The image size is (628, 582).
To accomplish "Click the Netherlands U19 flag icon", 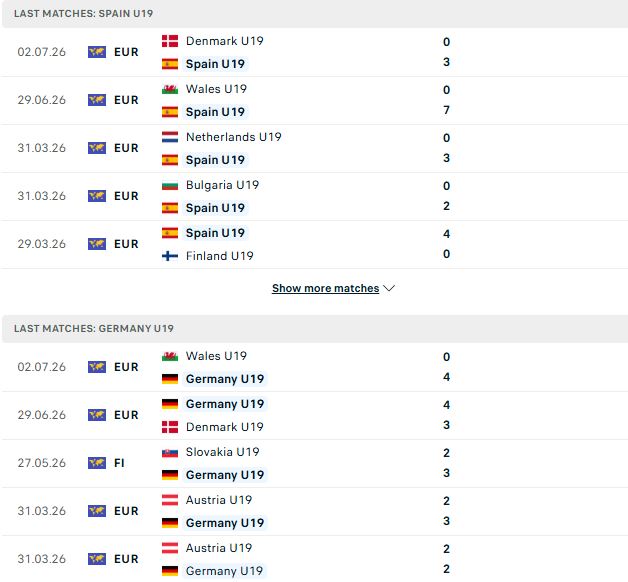I will point(170,137).
